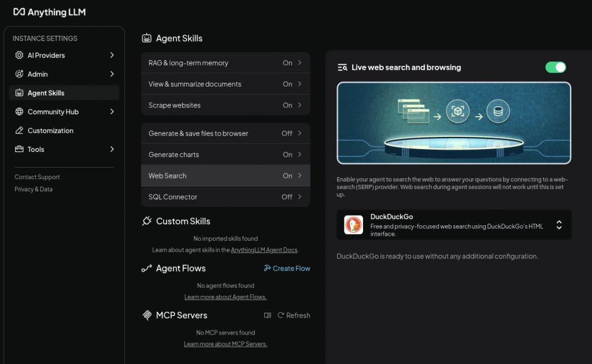Click the Customization pen icon
This screenshot has width=592, height=364.
coord(20,131)
